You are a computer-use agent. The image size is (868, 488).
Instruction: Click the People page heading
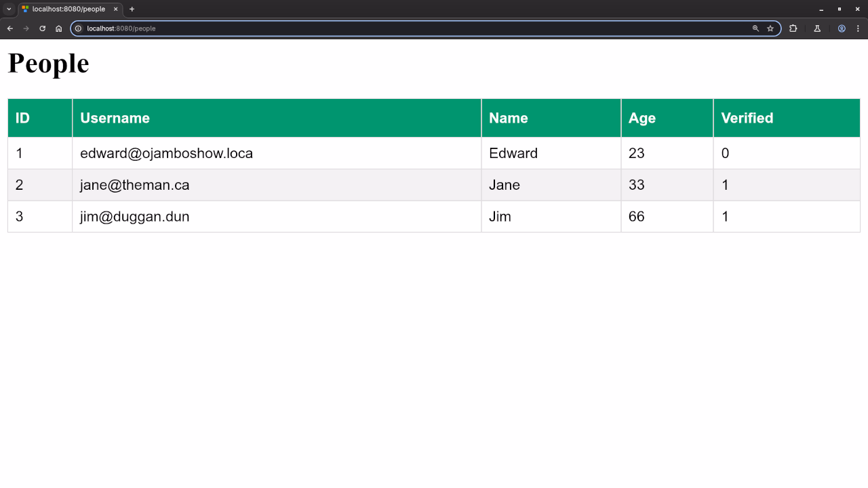click(48, 63)
